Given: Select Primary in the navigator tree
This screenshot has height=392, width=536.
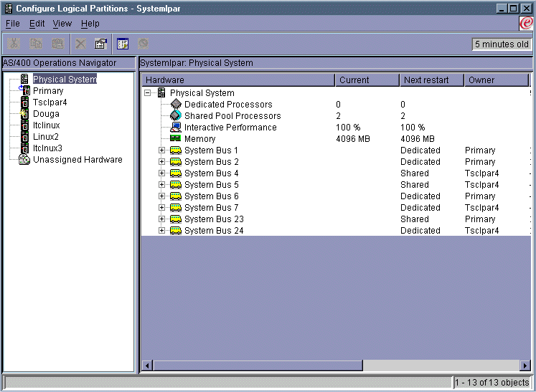Looking at the screenshot, I should 48,91.
